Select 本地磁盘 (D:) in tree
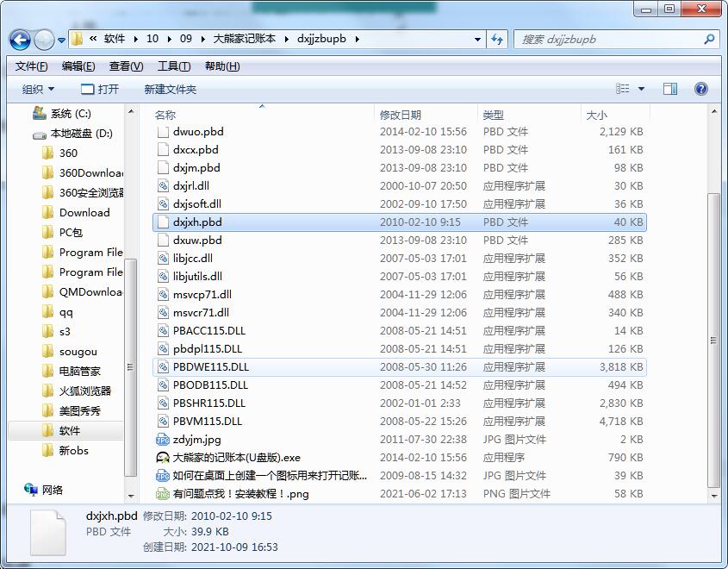 (x=72, y=134)
